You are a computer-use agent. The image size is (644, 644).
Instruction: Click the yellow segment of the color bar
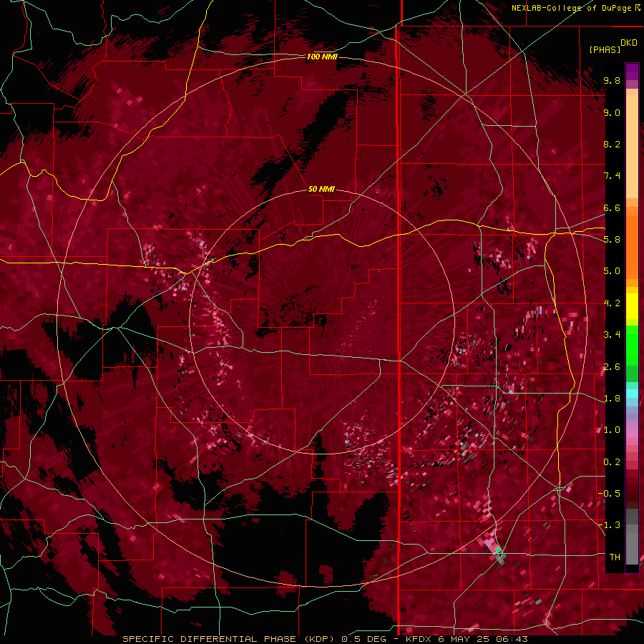pos(632,306)
